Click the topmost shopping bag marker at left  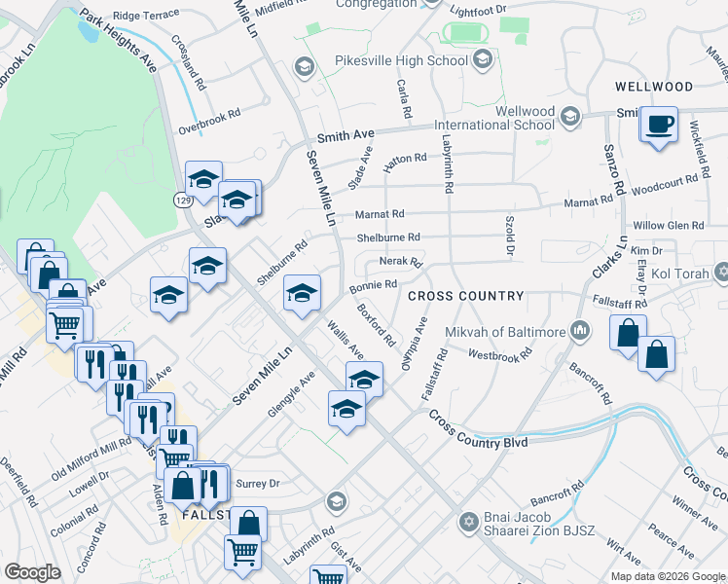pos(36,253)
